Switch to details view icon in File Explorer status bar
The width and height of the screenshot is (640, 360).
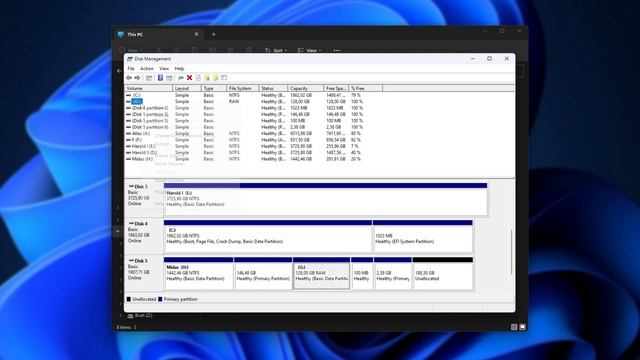[514, 327]
